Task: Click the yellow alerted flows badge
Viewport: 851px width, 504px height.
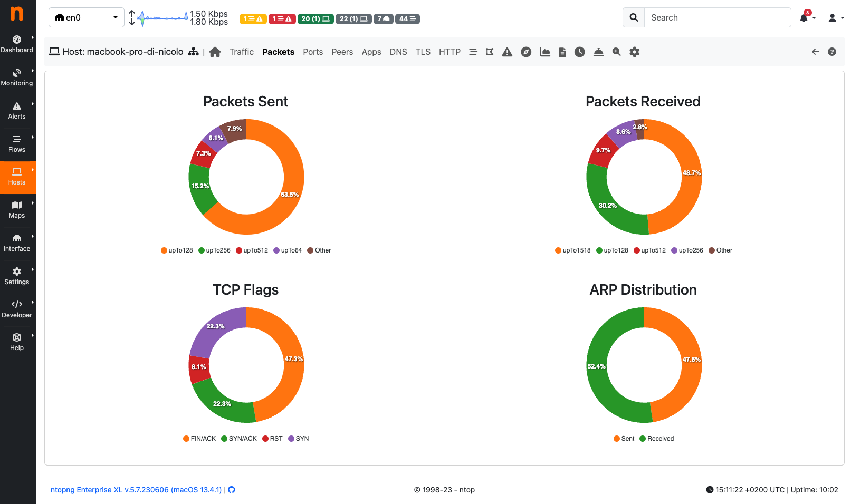Action: coord(253,19)
